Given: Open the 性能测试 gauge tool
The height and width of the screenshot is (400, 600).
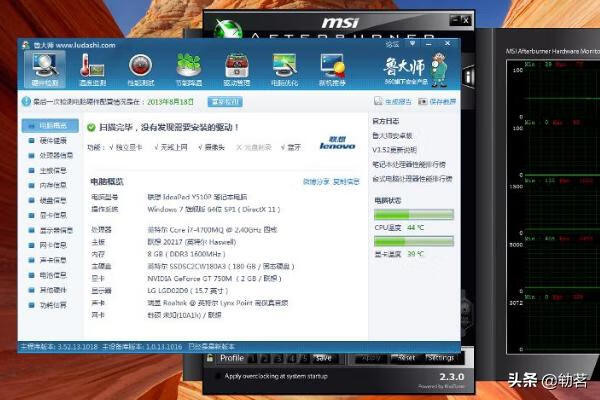Looking at the screenshot, I should (x=140, y=70).
